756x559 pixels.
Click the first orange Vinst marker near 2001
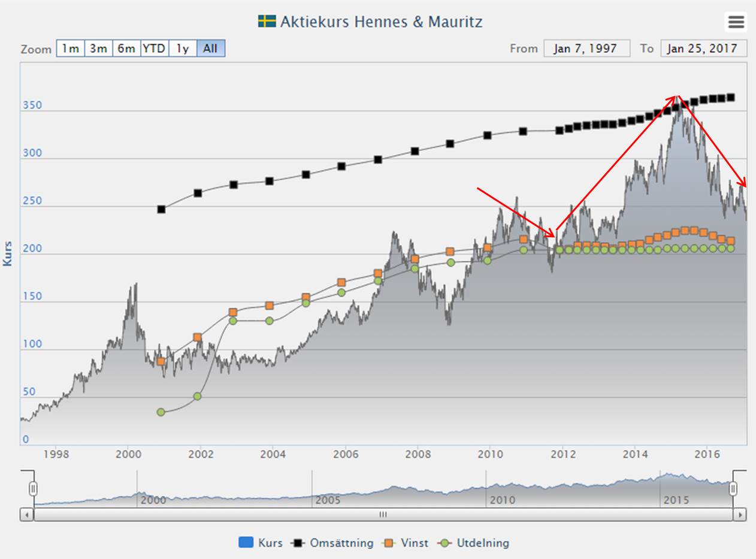pyautogui.click(x=161, y=361)
